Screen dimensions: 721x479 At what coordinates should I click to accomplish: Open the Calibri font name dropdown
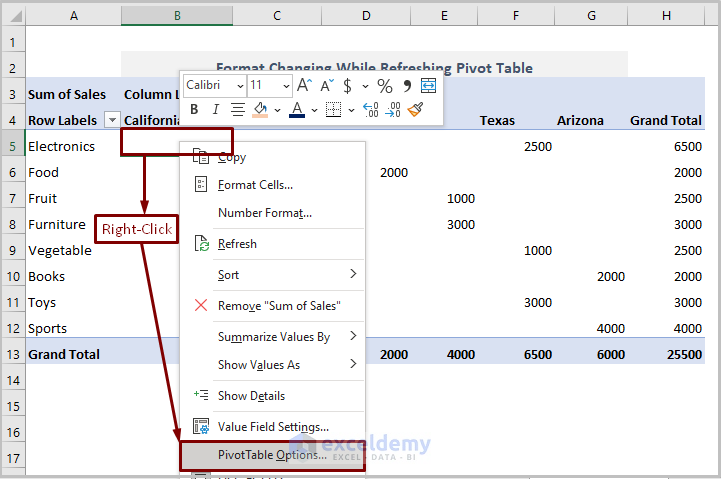click(x=240, y=86)
